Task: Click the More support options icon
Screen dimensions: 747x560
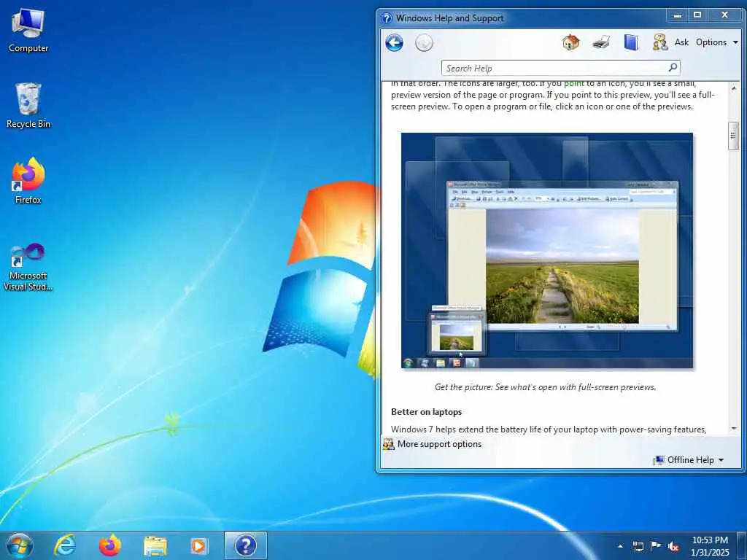Action: pyautogui.click(x=388, y=444)
